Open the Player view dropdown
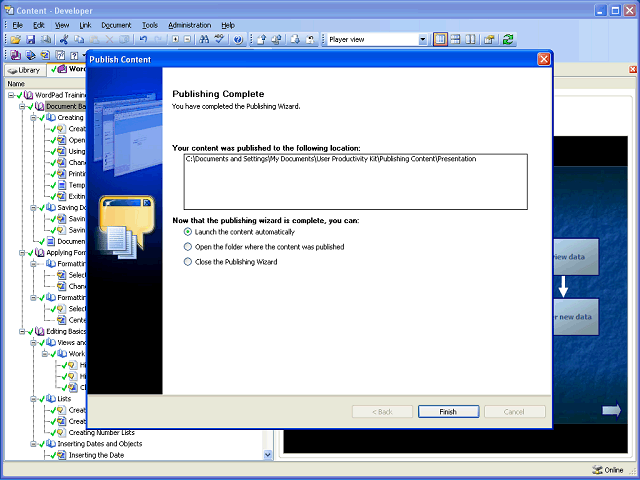Screen dimensions: 640x480 click(423, 40)
